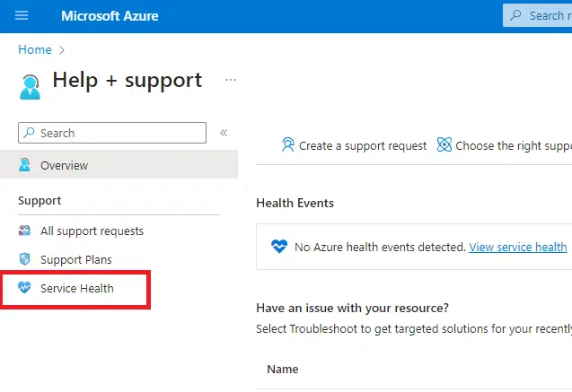Click the Select Troubleshoot description text
The height and width of the screenshot is (392, 572).
414,329
